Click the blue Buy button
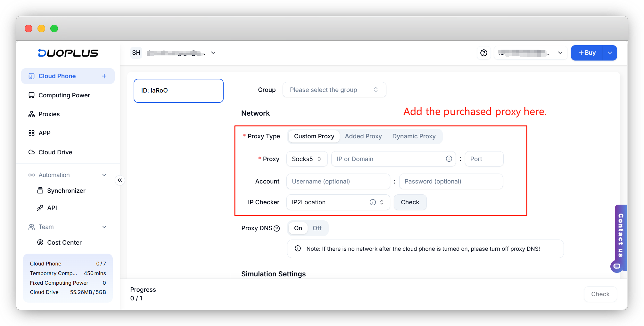Image resolution: width=644 pixels, height=326 pixels. point(587,53)
